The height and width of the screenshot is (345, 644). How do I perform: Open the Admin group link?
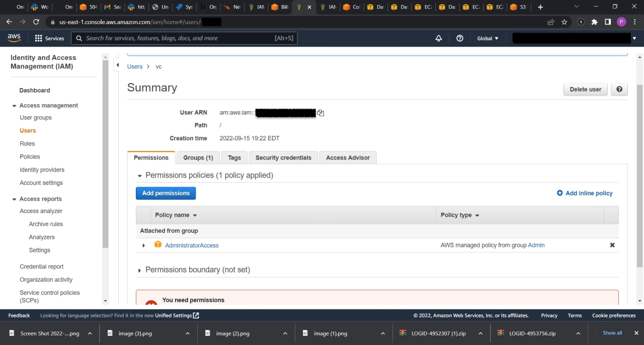[536, 245]
